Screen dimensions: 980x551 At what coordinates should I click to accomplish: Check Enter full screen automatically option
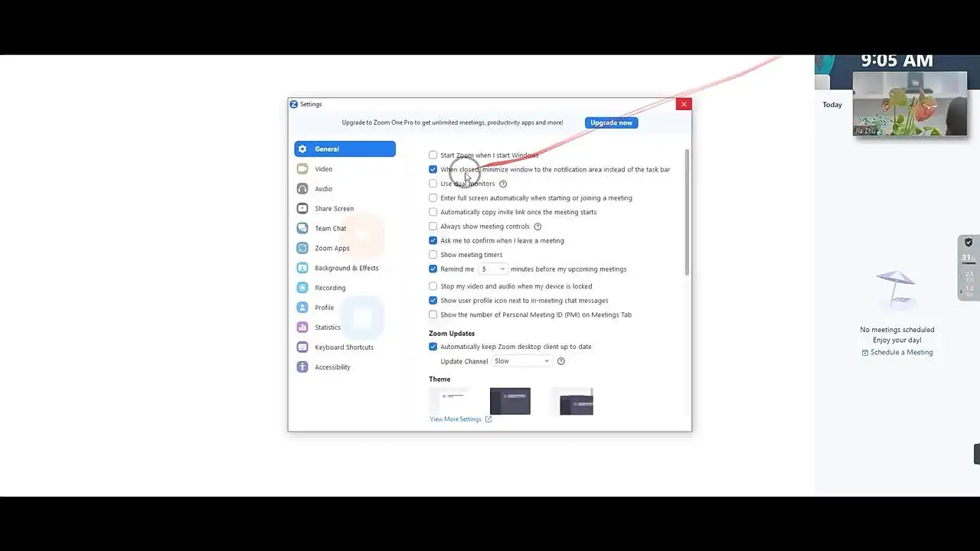pyautogui.click(x=433, y=198)
